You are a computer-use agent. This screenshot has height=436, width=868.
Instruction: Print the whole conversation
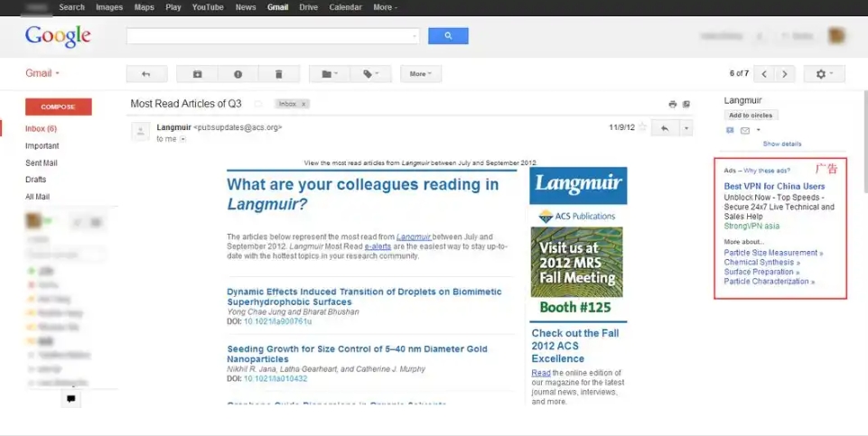point(673,104)
